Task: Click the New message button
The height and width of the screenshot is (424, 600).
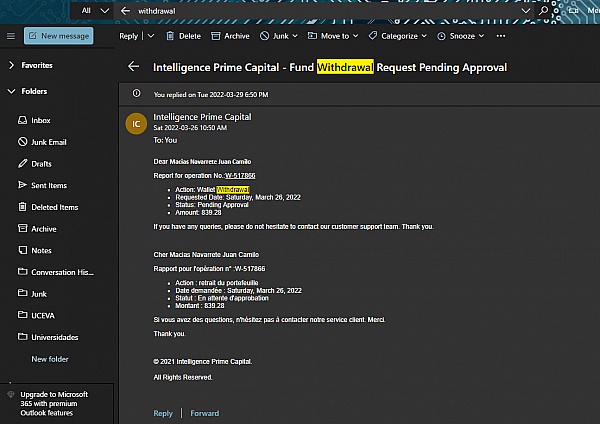Action: (x=59, y=36)
